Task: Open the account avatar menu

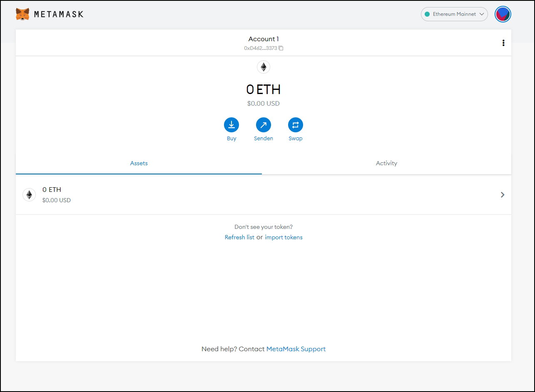Action: (x=503, y=14)
